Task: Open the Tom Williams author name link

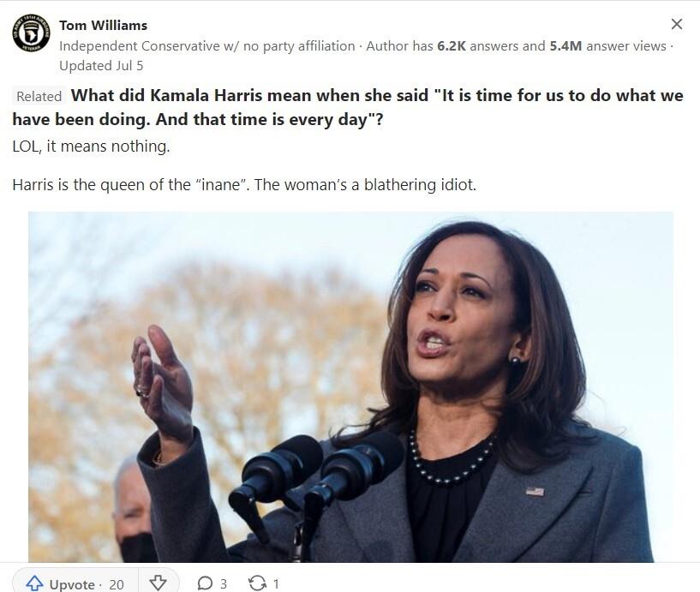Action: click(103, 26)
